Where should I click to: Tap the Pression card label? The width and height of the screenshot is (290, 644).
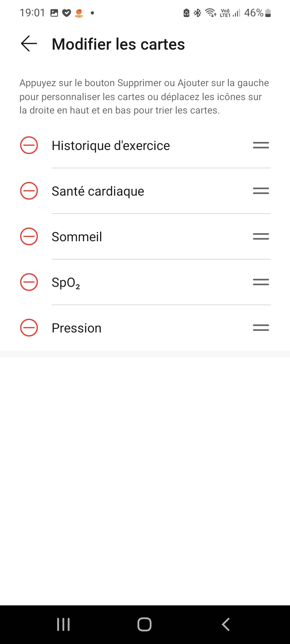pos(77,328)
